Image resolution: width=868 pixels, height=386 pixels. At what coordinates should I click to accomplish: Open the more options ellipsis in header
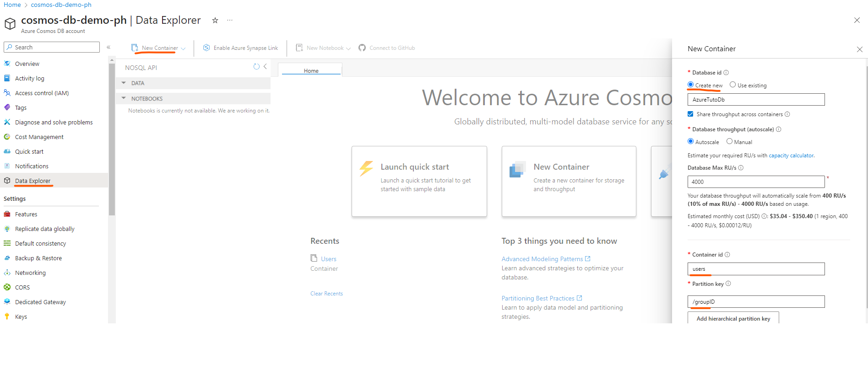[230, 20]
